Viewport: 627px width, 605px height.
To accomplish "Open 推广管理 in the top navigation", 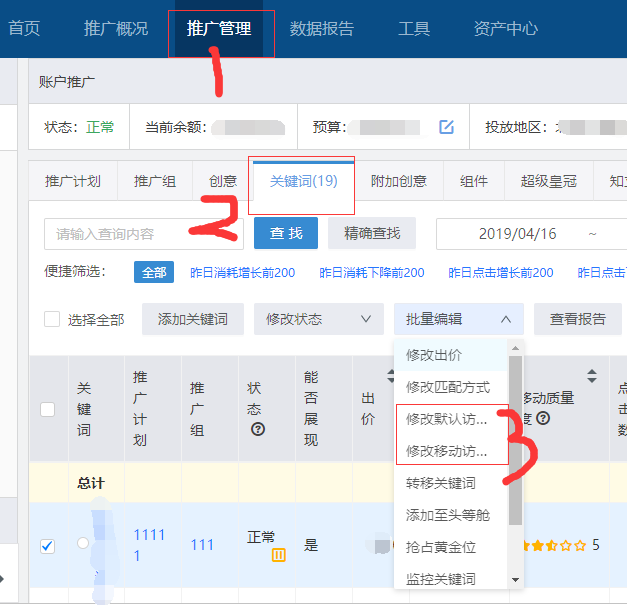I will [x=220, y=28].
